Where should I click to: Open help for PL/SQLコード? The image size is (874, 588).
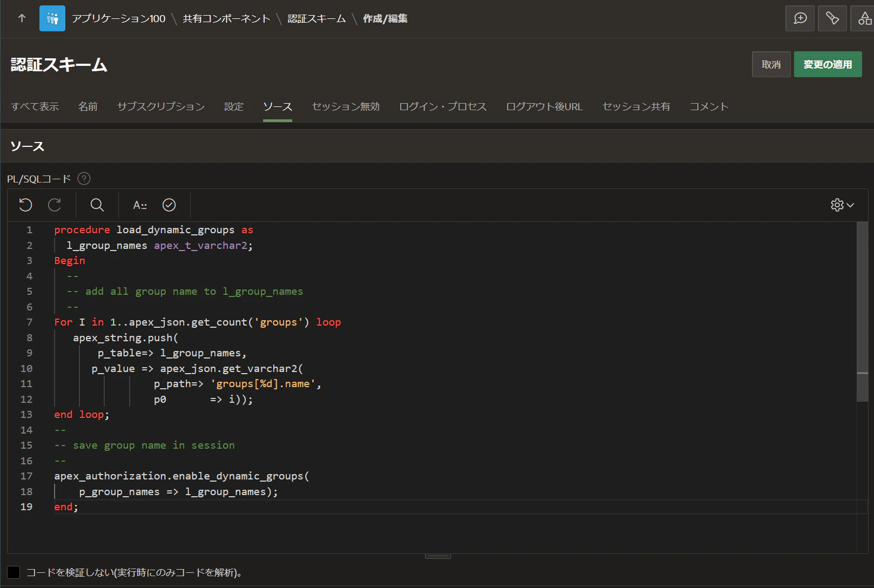(84, 179)
